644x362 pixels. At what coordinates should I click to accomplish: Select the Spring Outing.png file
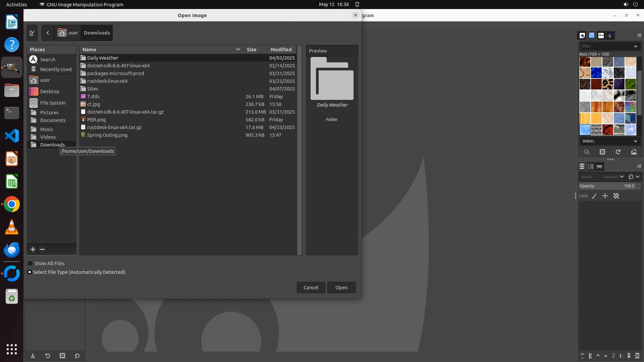(107, 135)
